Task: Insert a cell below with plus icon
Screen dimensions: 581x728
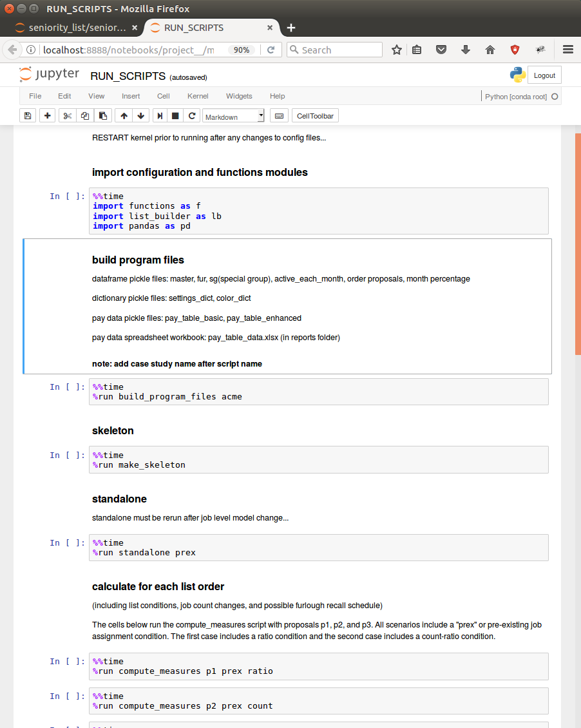Action: 47,116
